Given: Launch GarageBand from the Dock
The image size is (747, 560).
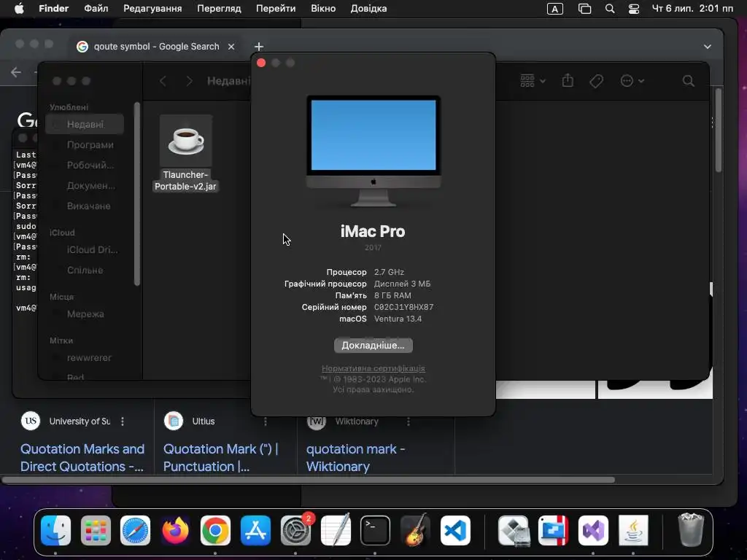Looking at the screenshot, I should point(415,530).
